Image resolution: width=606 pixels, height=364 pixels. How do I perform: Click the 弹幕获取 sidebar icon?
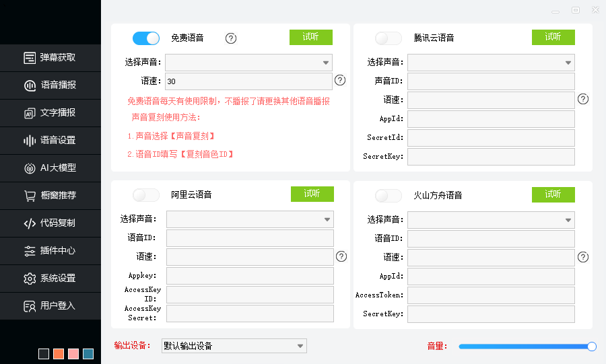pyautogui.click(x=30, y=58)
